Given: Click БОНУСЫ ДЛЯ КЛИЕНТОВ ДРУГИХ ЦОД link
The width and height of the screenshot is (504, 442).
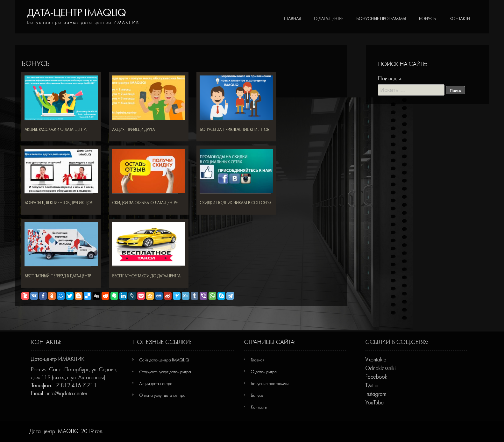Looking at the screenshot, I should [x=59, y=203].
